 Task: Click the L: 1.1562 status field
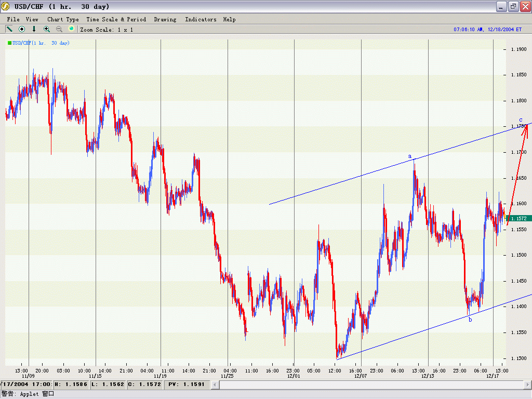point(108,384)
